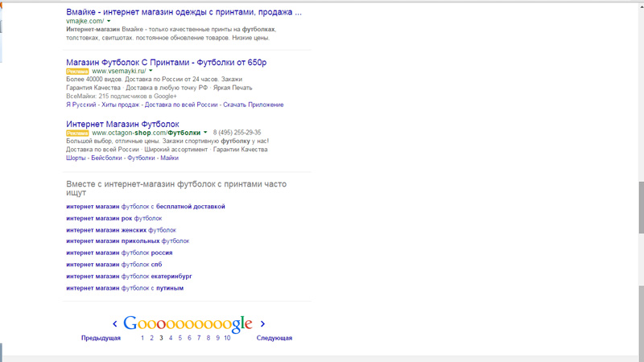Click the vertical scrollbar thumb
This screenshot has width=644, height=362.
641,208
